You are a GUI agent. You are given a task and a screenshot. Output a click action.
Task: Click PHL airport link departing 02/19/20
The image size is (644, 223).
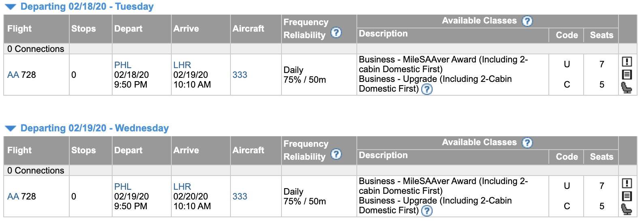123,187
